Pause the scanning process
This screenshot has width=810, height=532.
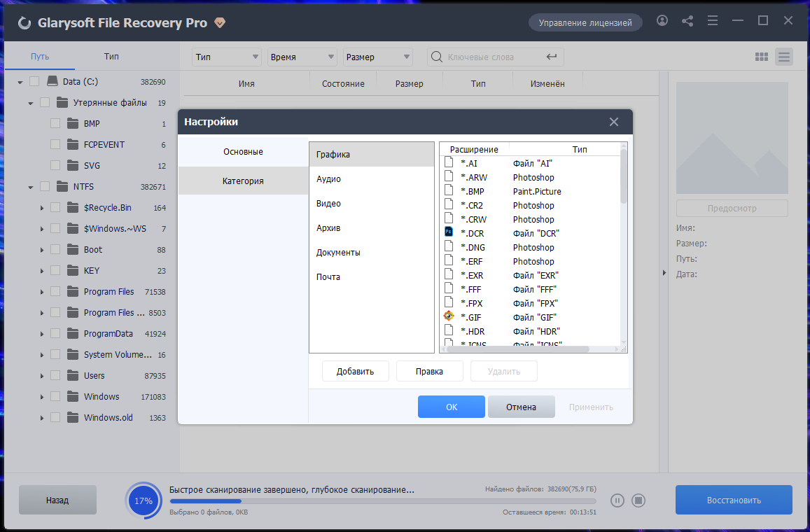click(x=617, y=500)
